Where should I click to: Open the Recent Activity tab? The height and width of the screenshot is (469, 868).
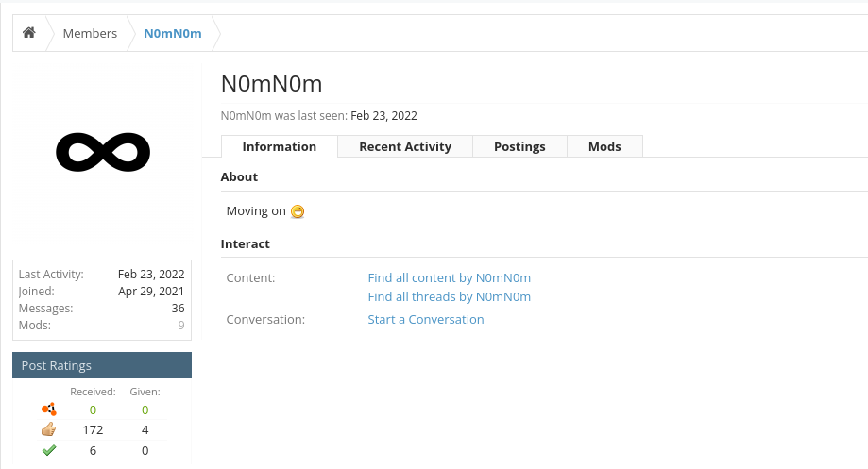[x=405, y=146]
